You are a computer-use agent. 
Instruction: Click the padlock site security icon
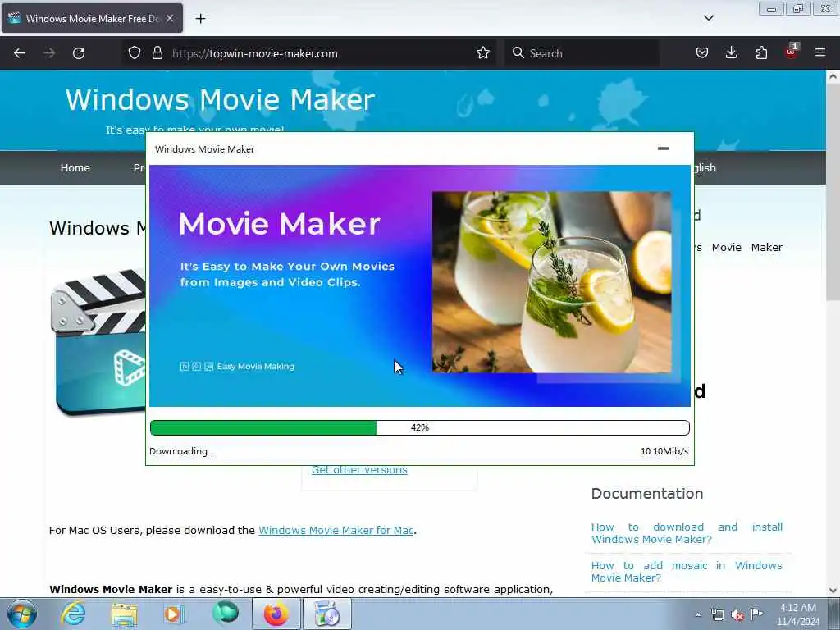(157, 53)
